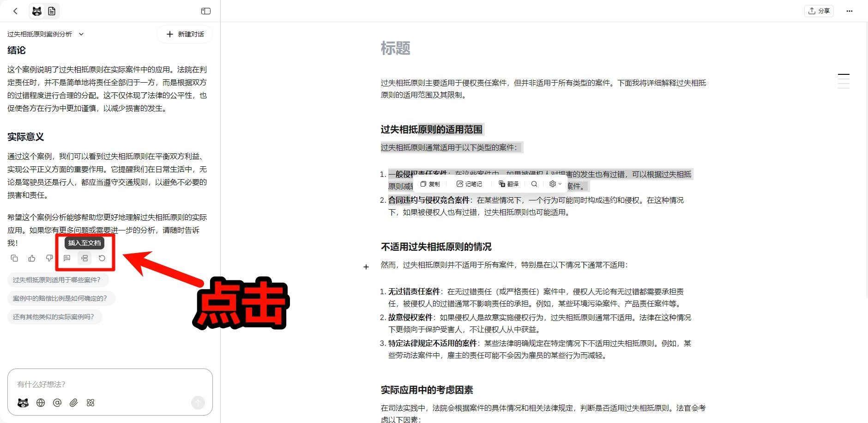868x423 pixels.
Task: Click the insert-to-document icon highlighted in red
Action: (x=84, y=258)
